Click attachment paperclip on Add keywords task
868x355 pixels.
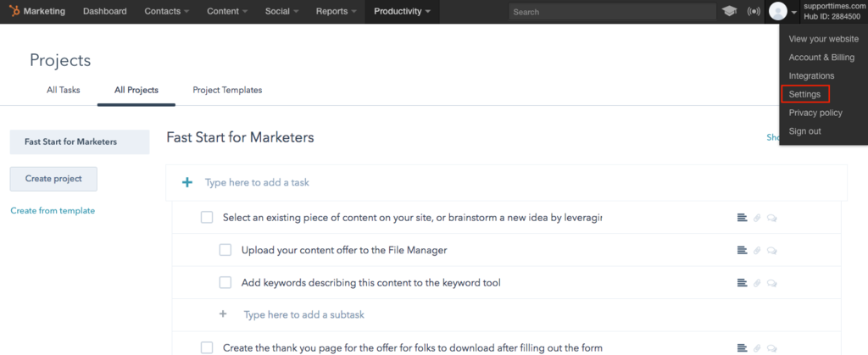757,283
